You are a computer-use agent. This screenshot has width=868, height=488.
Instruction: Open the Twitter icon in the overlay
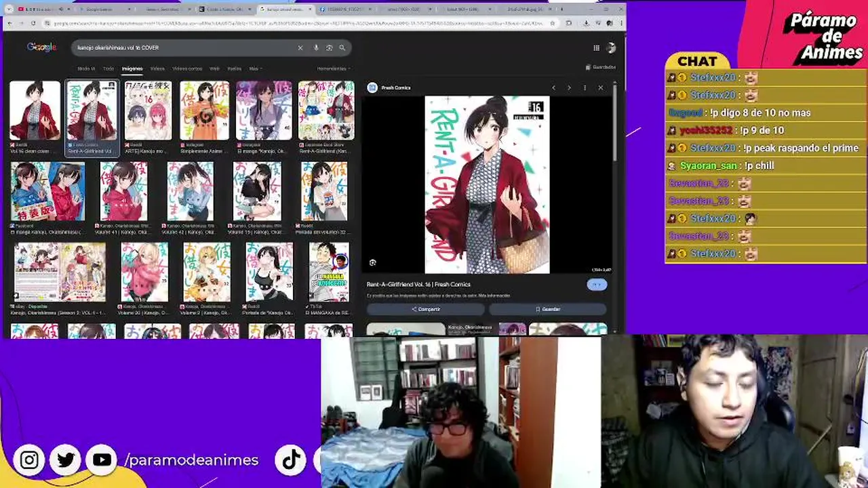[x=66, y=460]
